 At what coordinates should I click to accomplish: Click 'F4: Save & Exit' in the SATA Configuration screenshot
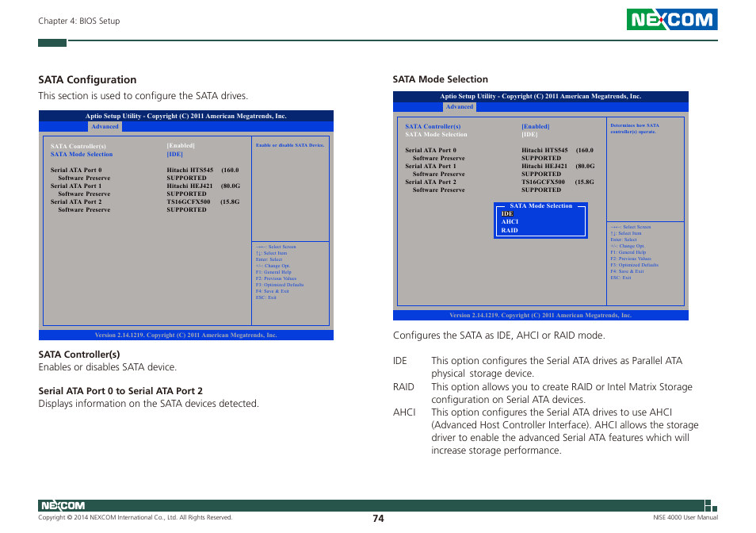[x=273, y=291]
